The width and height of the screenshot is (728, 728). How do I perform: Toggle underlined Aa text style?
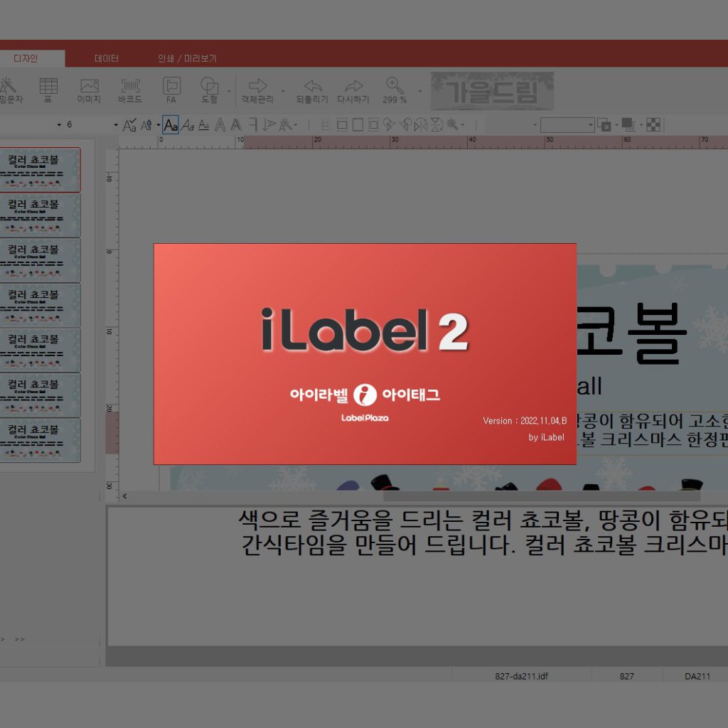point(203,125)
